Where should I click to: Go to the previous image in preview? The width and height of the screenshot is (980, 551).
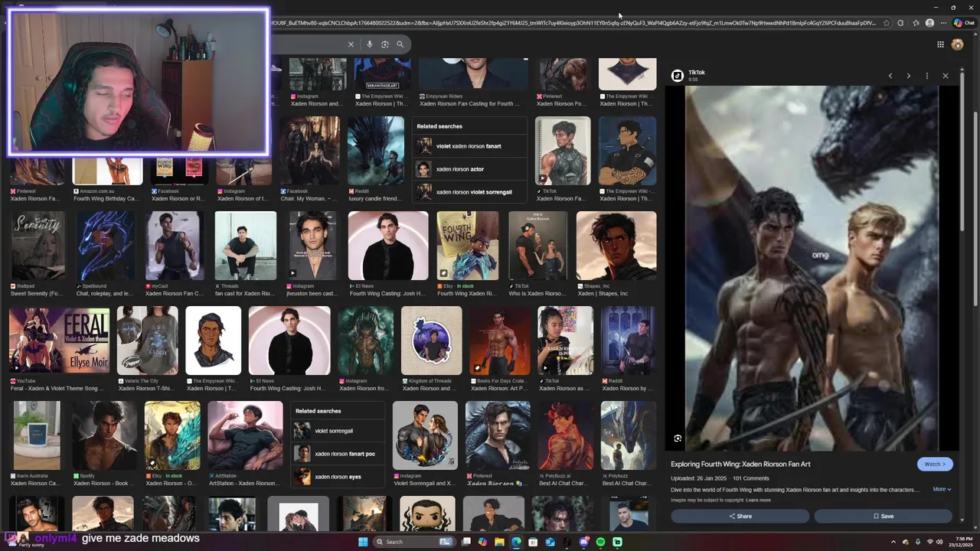[890, 76]
